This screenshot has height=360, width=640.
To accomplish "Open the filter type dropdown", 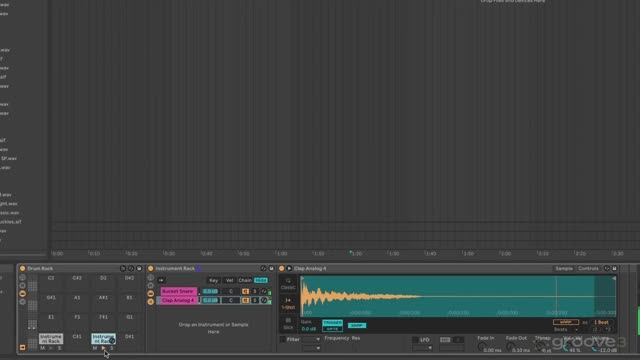I will click(311, 339).
